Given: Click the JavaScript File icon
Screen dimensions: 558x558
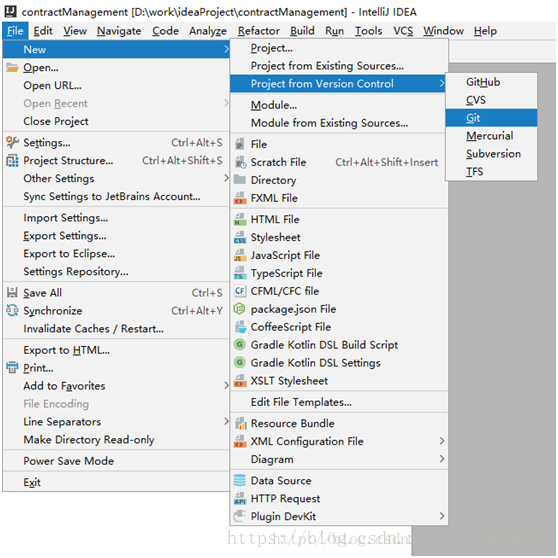Looking at the screenshot, I should coord(240,255).
